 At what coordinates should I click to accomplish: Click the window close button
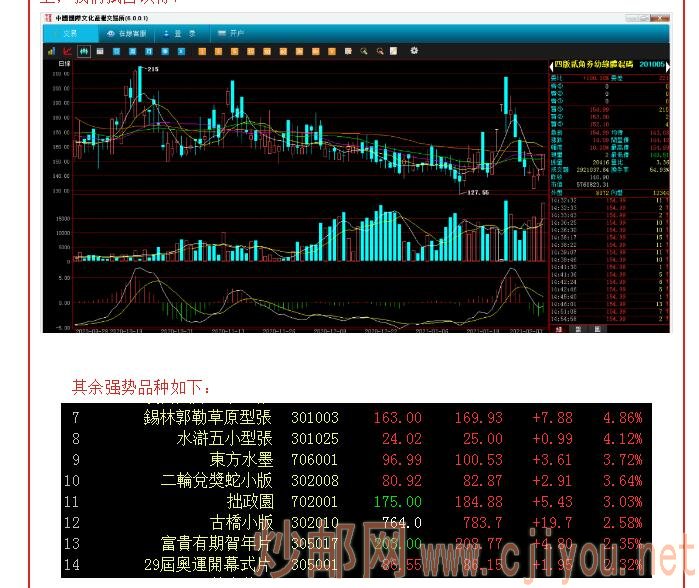[x=663, y=18]
